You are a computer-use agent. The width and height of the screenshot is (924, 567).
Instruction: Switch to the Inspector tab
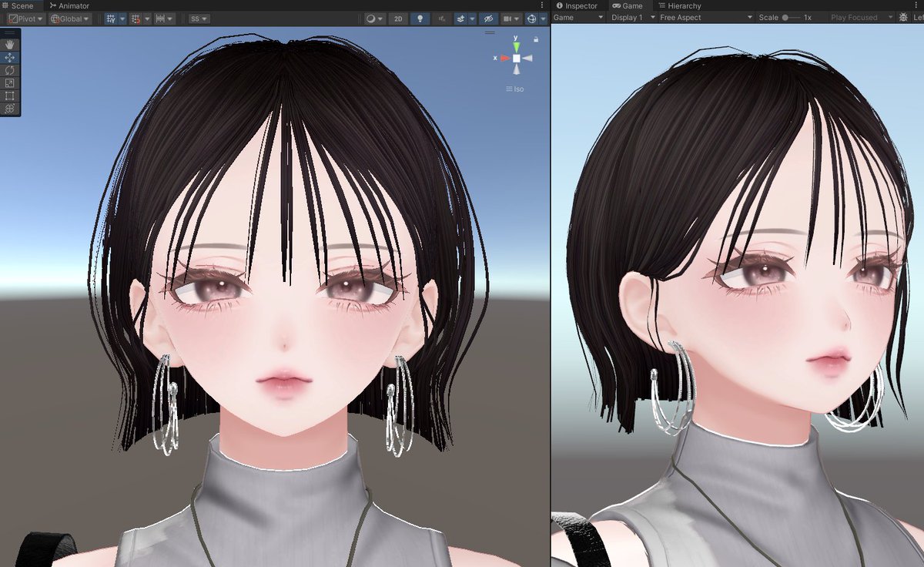point(577,5)
